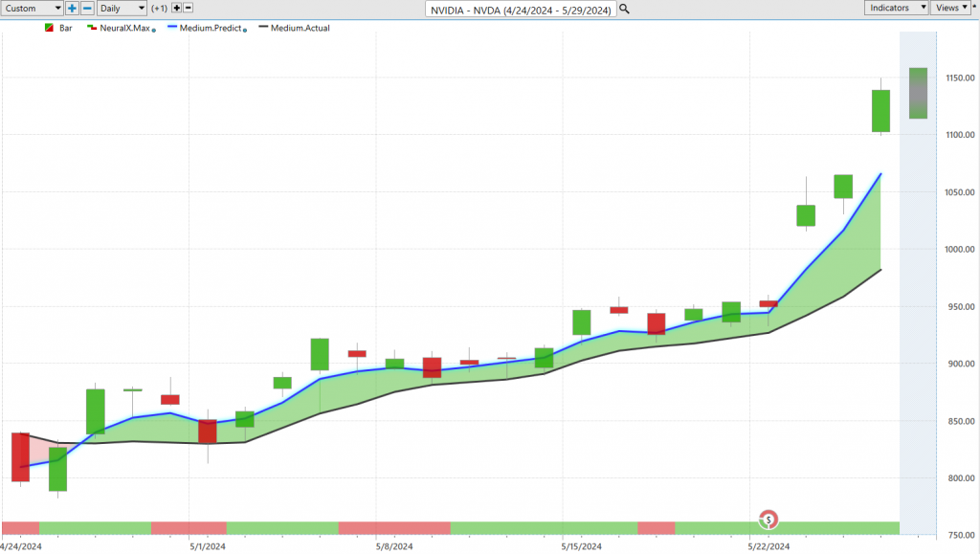Image resolution: width=980 pixels, height=554 pixels.
Task: Click the 5/22/2024 date label
Action: tap(768, 546)
